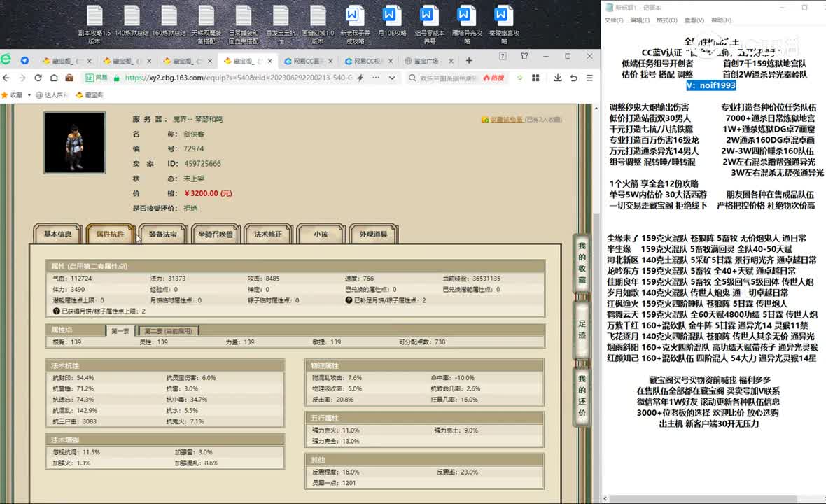Open the 140炼狱总结 desktop file

point(132,21)
